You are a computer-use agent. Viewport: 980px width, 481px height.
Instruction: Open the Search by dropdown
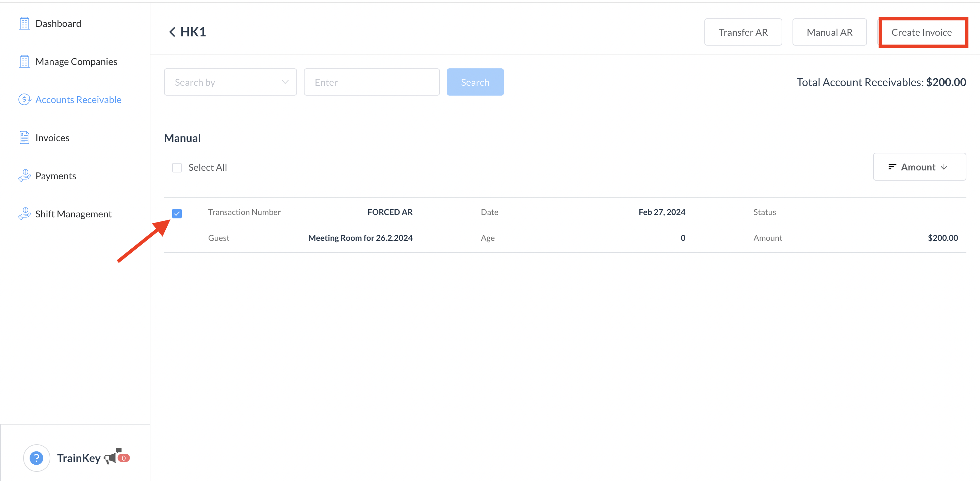230,82
